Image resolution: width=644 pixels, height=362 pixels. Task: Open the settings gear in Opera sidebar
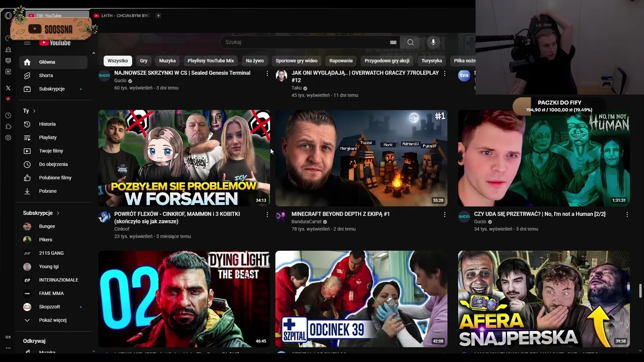click(8, 138)
